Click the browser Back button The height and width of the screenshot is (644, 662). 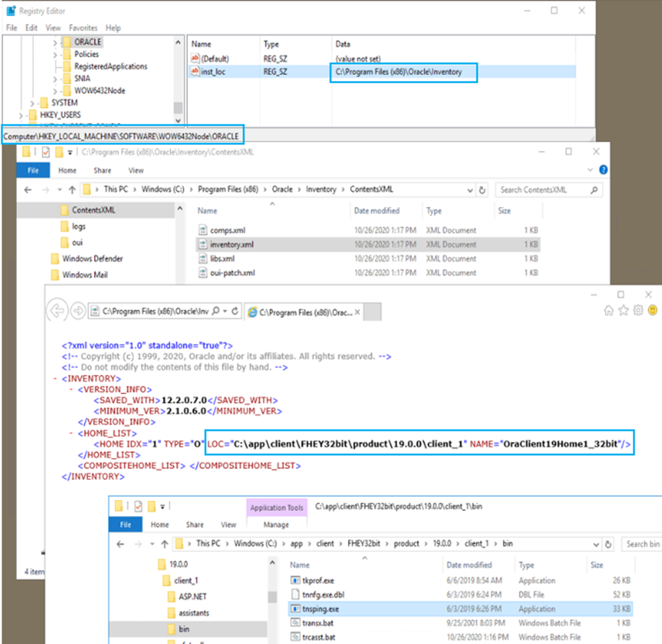57,311
